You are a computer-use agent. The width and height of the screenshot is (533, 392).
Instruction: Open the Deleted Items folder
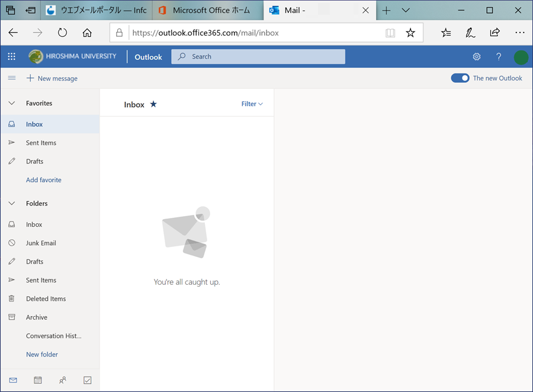[x=50, y=298]
